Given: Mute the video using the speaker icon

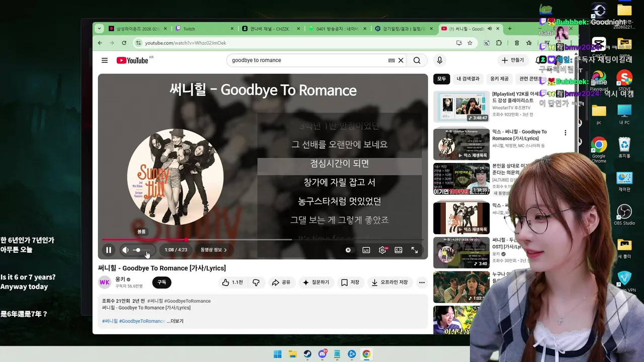Looking at the screenshot, I should [x=125, y=250].
